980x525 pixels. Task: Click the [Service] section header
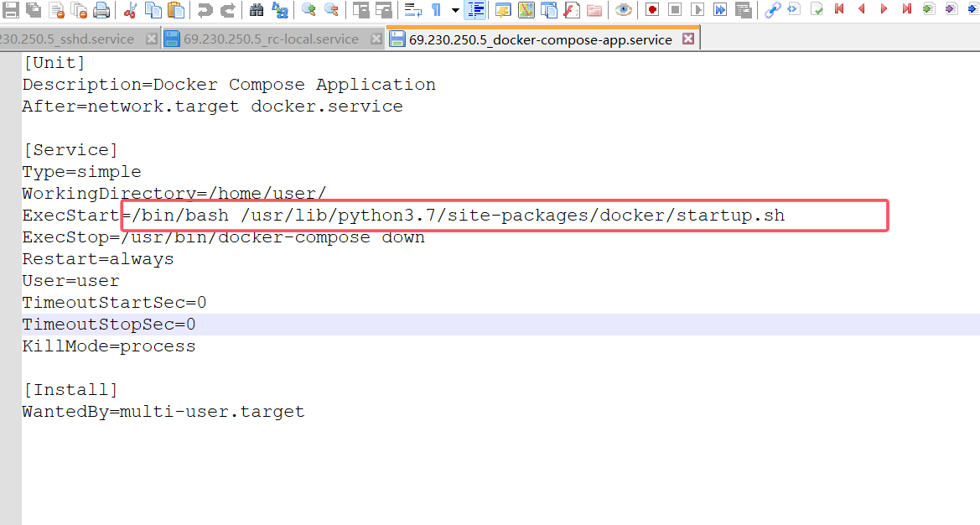[x=70, y=150]
